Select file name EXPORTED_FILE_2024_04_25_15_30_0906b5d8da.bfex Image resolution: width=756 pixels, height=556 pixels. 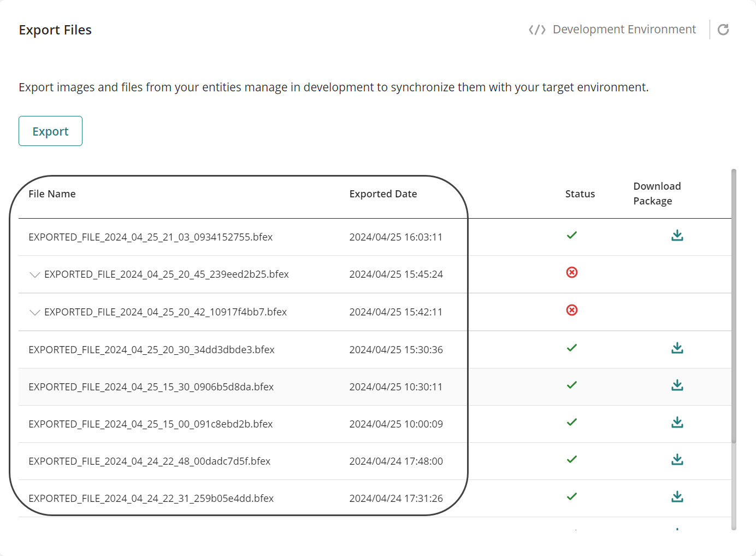point(151,387)
